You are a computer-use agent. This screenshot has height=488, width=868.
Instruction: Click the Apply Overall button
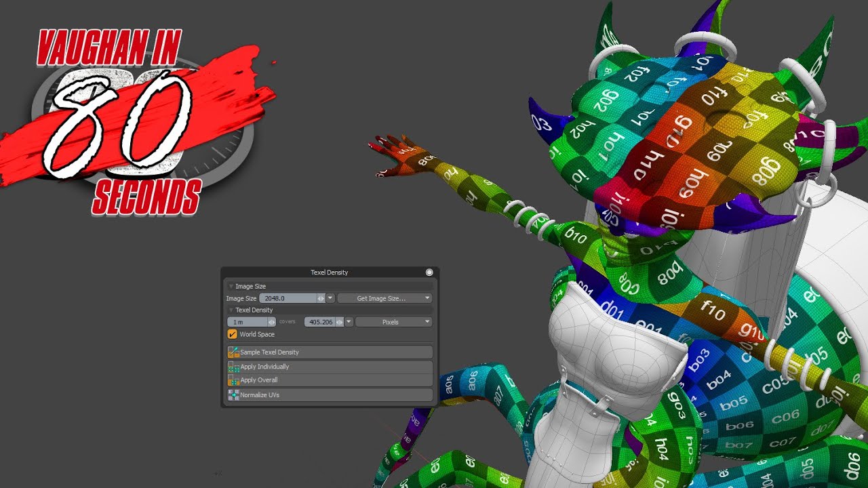[x=330, y=380]
